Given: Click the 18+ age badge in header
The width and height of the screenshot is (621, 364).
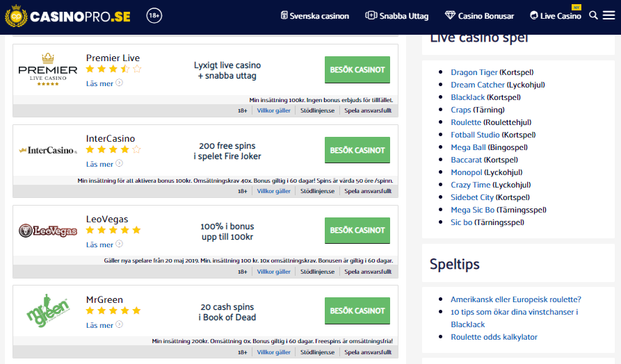Looking at the screenshot, I should [154, 16].
